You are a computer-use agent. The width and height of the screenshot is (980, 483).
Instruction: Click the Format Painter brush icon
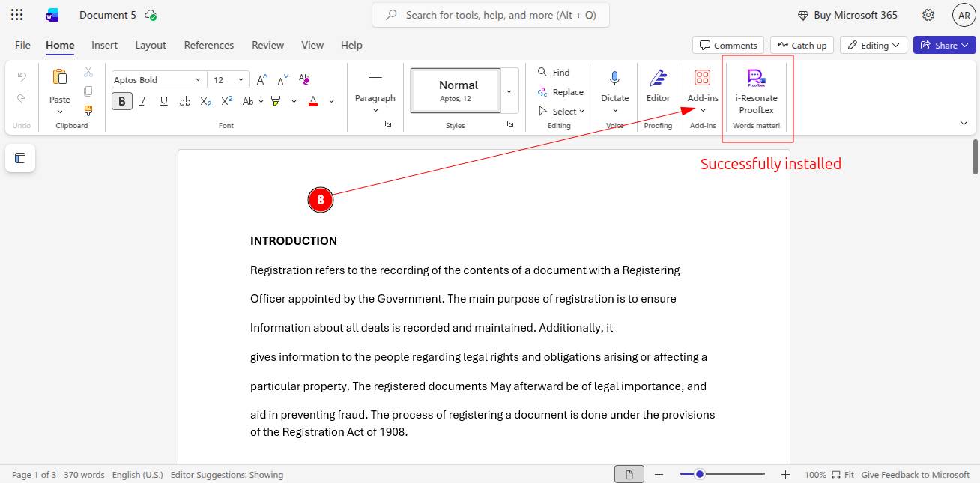[x=88, y=111]
